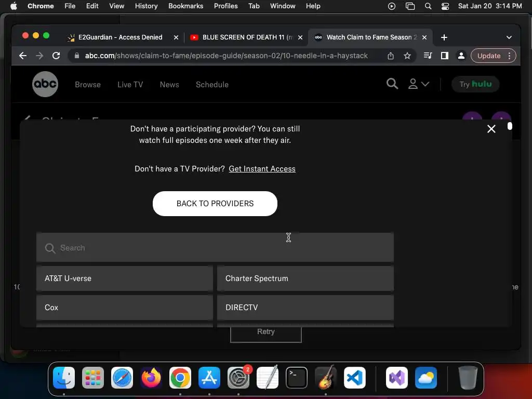
Task: Click the ABC logo
Action: click(x=45, y=84)
